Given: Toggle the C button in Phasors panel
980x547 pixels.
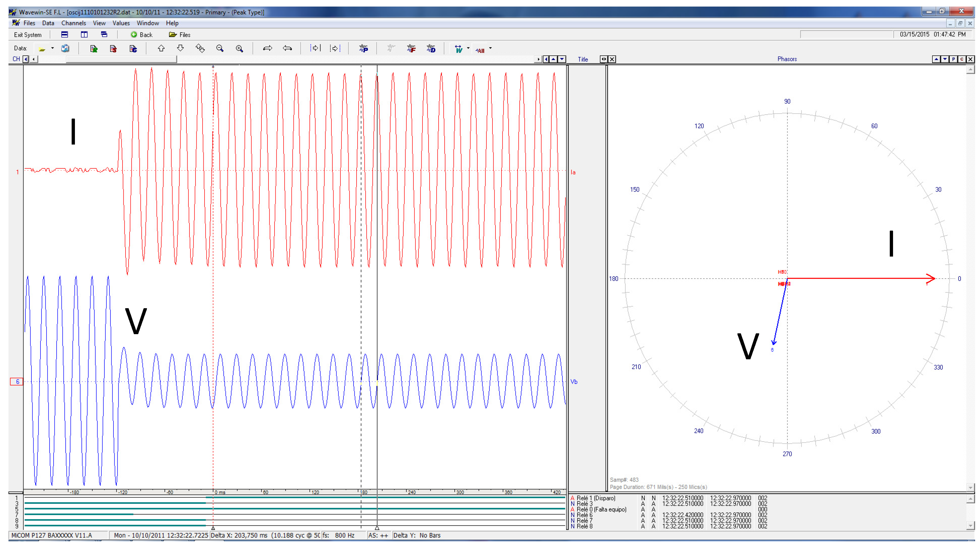Looking at the screenshot, I should pos(962,59).
